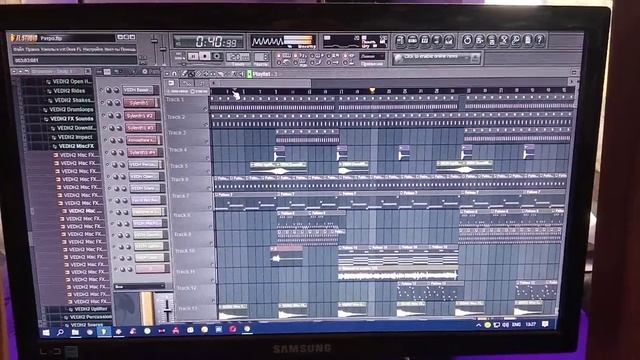This screenshot has width=640, height=360.
Task: Expand the VEDH2 Drumloops folder
Action: tap(69, 109)
